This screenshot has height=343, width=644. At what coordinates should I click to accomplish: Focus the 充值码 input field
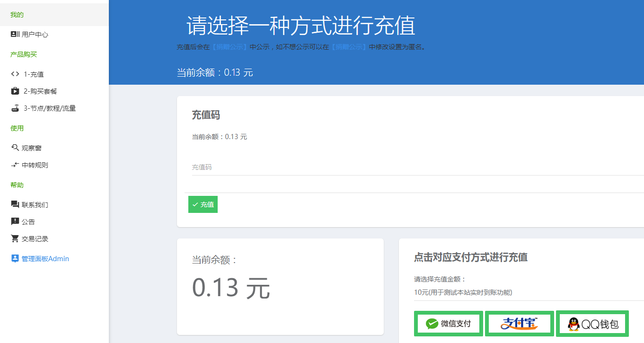coord(418,167)
